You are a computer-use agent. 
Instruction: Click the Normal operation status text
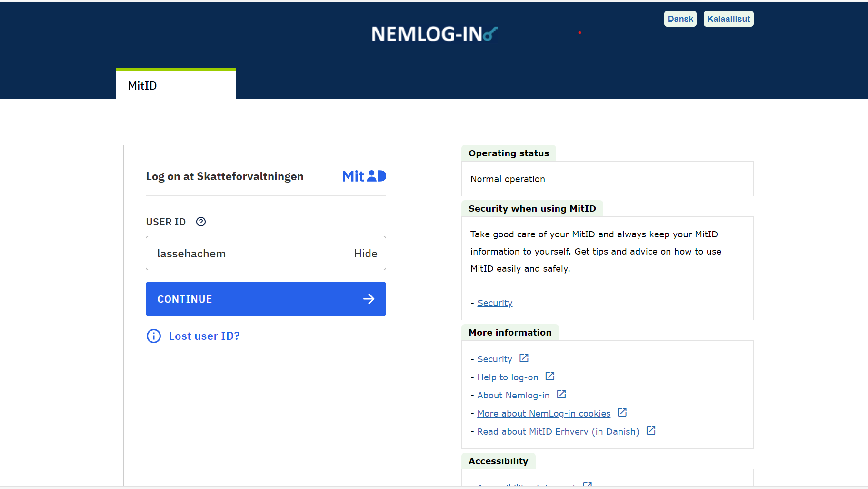click(508, 179)
